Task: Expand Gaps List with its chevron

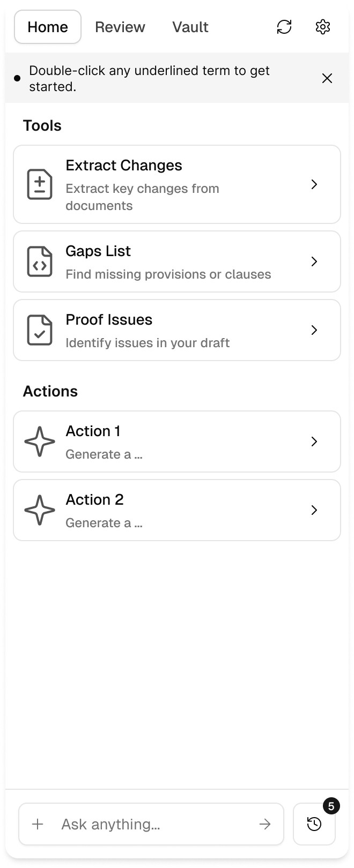Action: [x=314, y=261]
